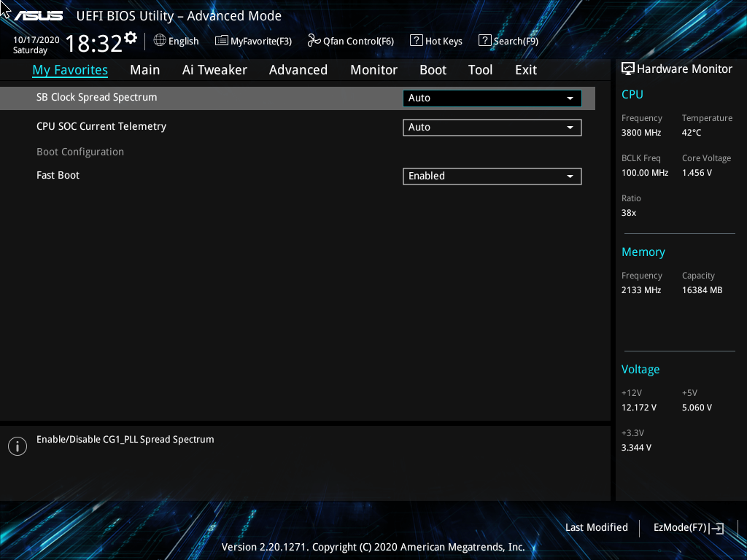This screenshot has height=560, width=747.
Task: Click the CPU heading in Hardware Monitor
Action: (x=632, y=94)
